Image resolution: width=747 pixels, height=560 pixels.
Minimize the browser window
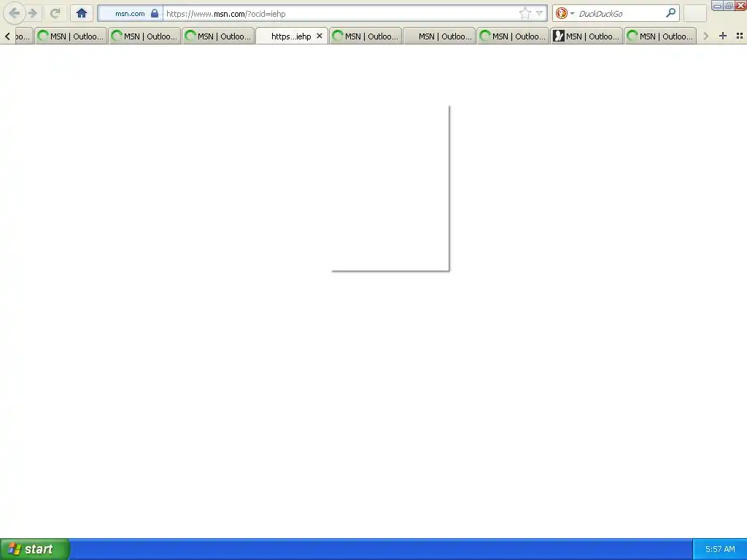click(717, 6)
